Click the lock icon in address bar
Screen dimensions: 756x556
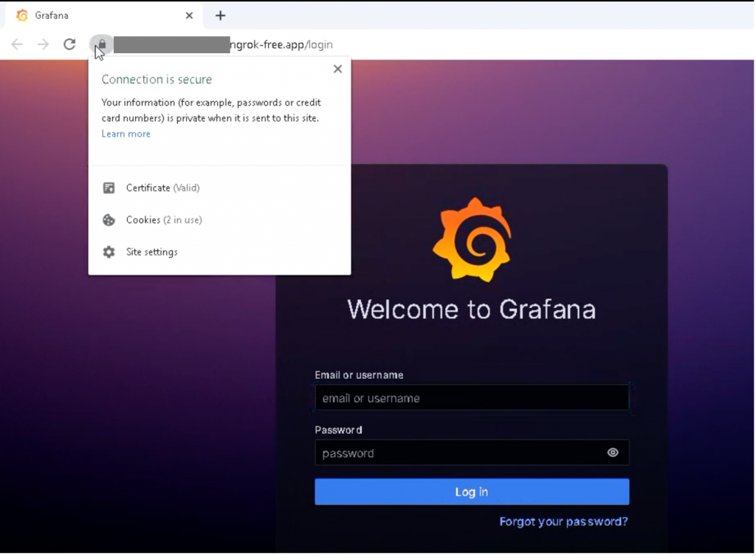[x=103, y=44]
